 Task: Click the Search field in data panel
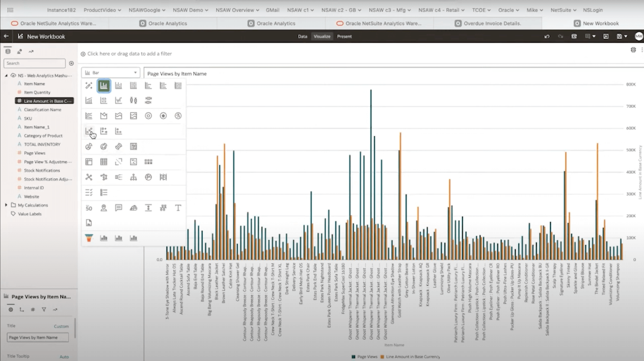[35, 63]
